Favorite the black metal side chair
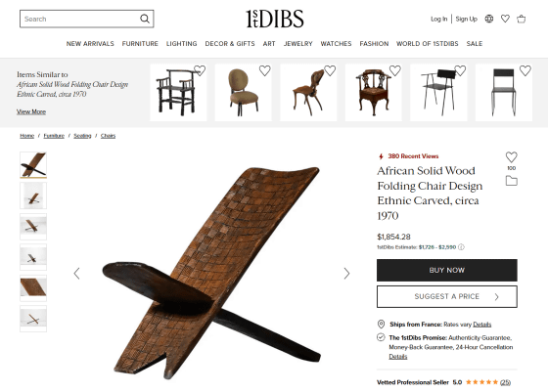Viewport: 548px width, 392px height. point(525,70)
